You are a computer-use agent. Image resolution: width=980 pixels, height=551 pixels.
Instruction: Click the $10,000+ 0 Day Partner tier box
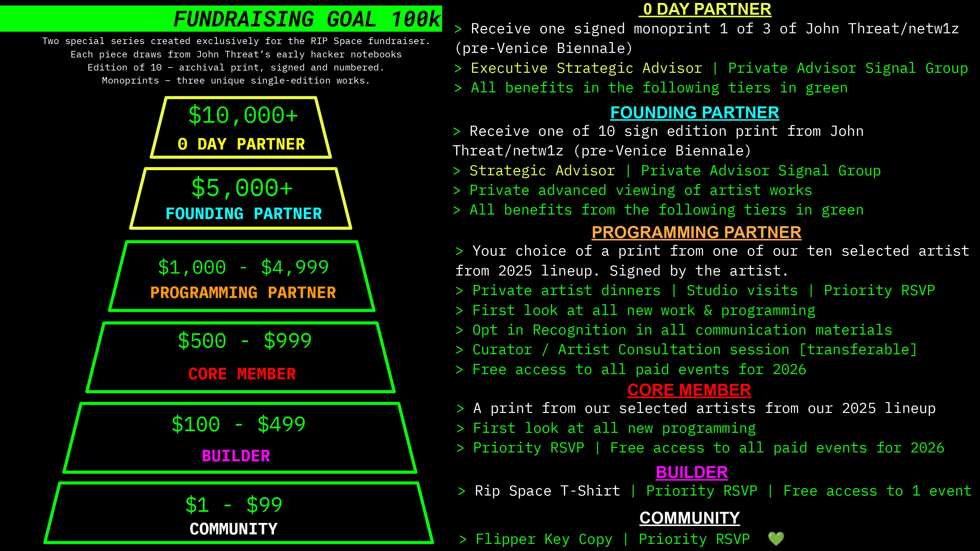pos(241,127)
